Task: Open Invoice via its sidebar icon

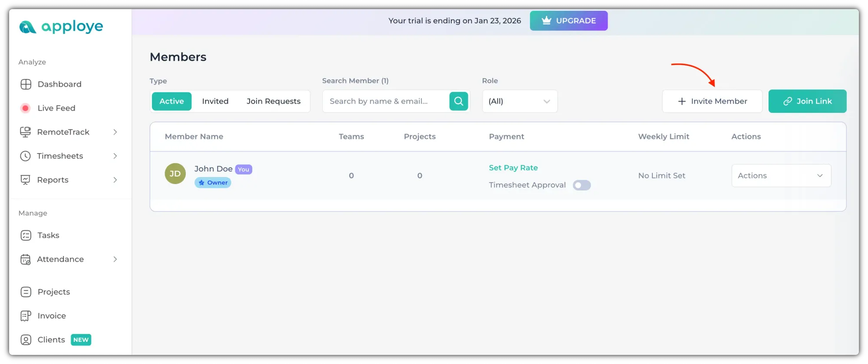Action: coord(26,316)
